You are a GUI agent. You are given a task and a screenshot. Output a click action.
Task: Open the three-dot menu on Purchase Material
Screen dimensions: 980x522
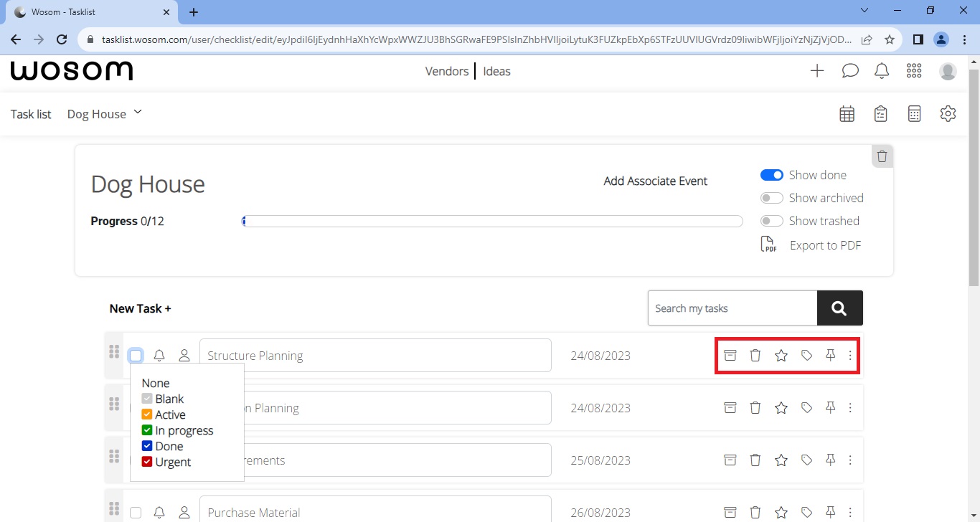851,512
